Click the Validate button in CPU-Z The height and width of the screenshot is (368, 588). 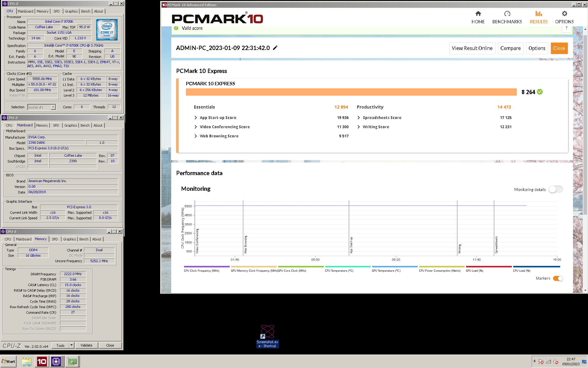tap(86, 345)
